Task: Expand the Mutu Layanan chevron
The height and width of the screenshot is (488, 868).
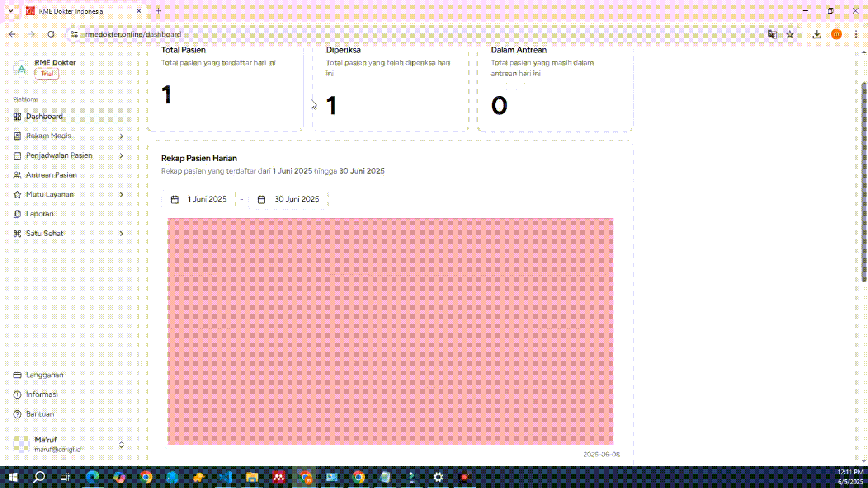Action: pos(121,194)
